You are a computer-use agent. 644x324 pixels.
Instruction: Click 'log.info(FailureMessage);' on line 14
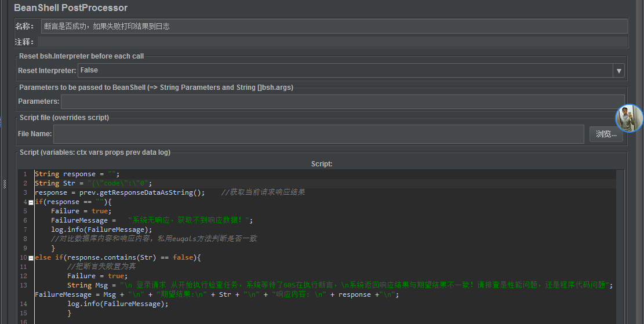tap(118, 304)
